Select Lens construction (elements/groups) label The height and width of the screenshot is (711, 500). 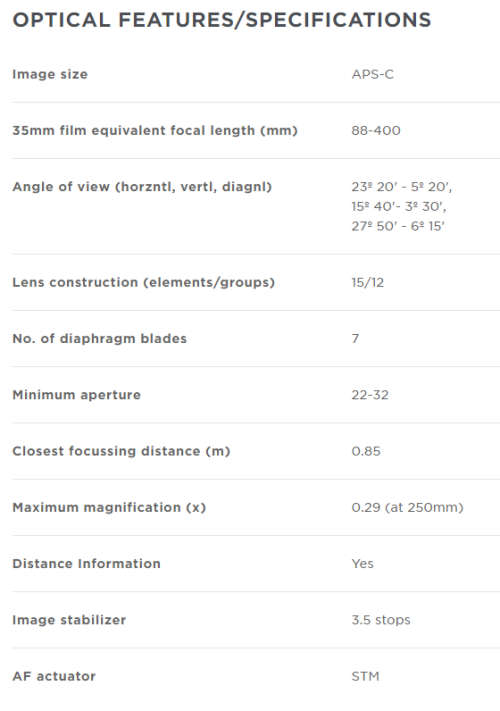(x=143, y=282)
